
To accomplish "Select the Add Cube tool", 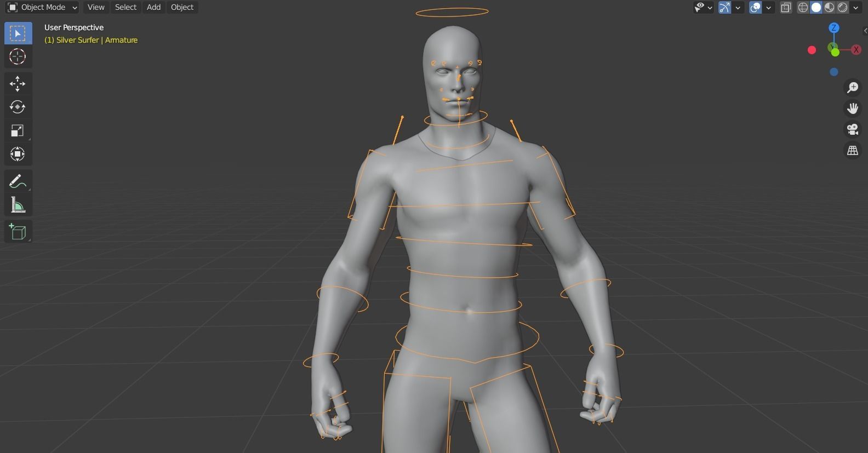I will pyautogui.click(x=18, y=232).
